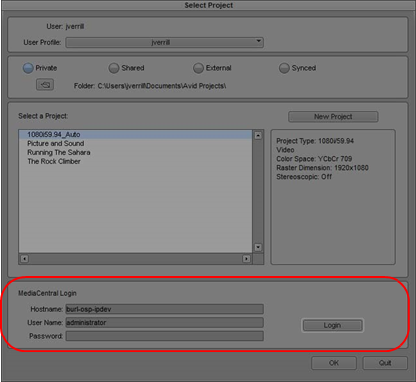Click the browse folder icon button

pos(45,85)
